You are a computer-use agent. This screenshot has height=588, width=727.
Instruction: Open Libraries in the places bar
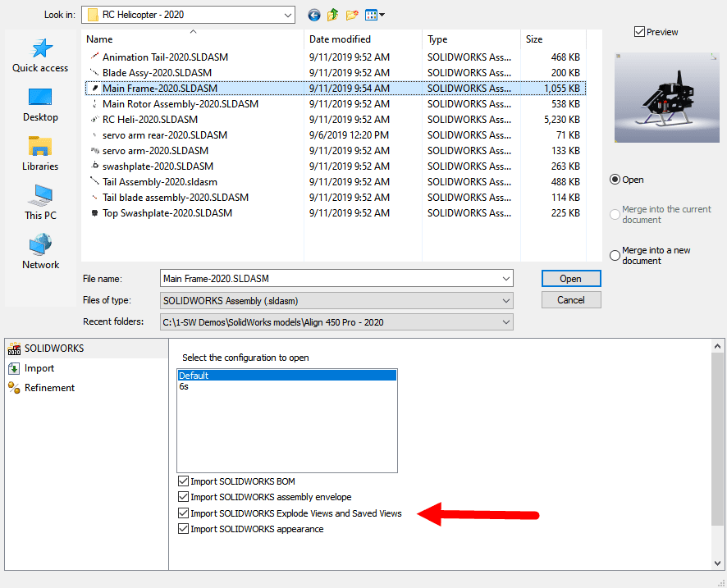click(40, 154)
